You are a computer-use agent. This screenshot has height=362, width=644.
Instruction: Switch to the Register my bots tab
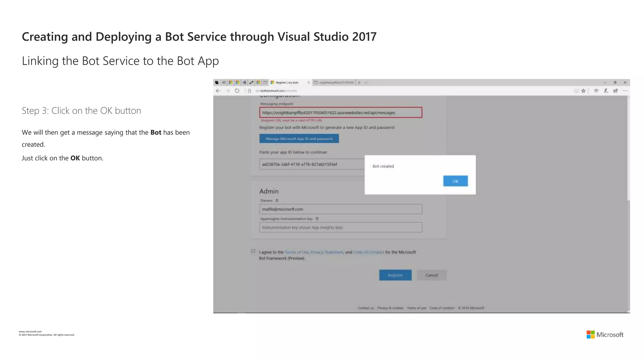click(287, 83)
